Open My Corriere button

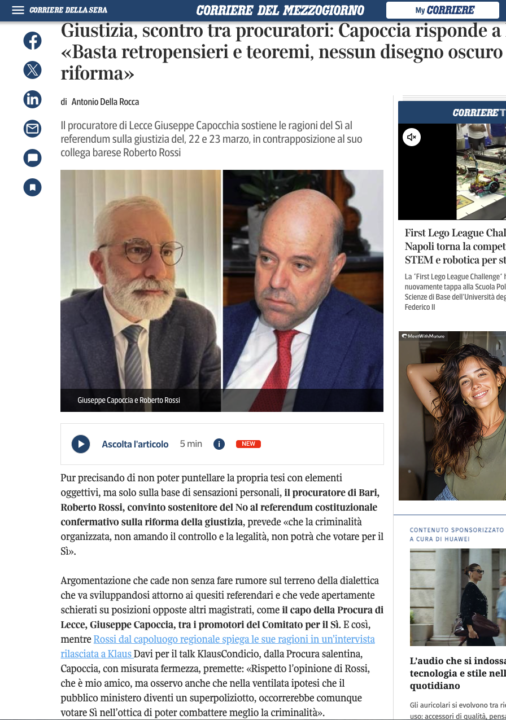pos(443,10)
